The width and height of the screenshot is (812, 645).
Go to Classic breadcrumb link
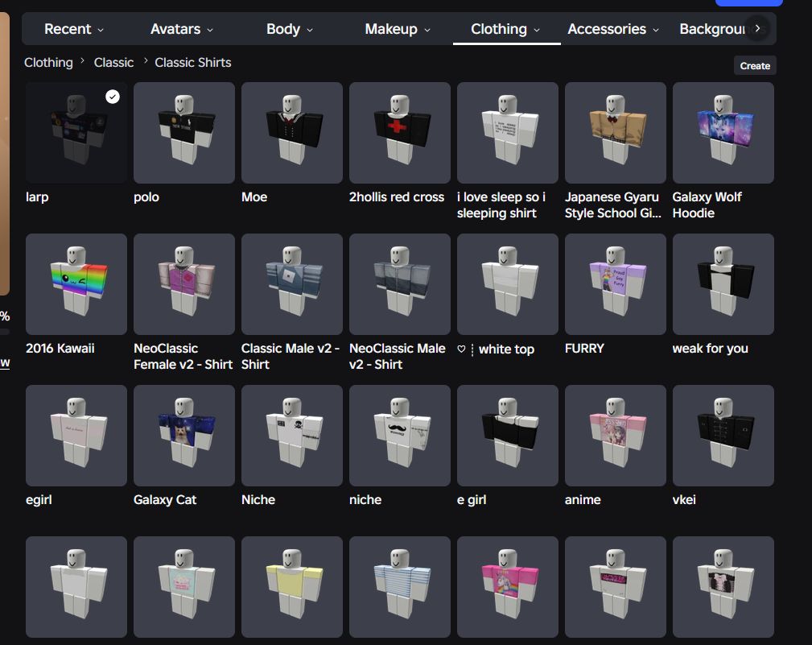(x=114, y=63)
